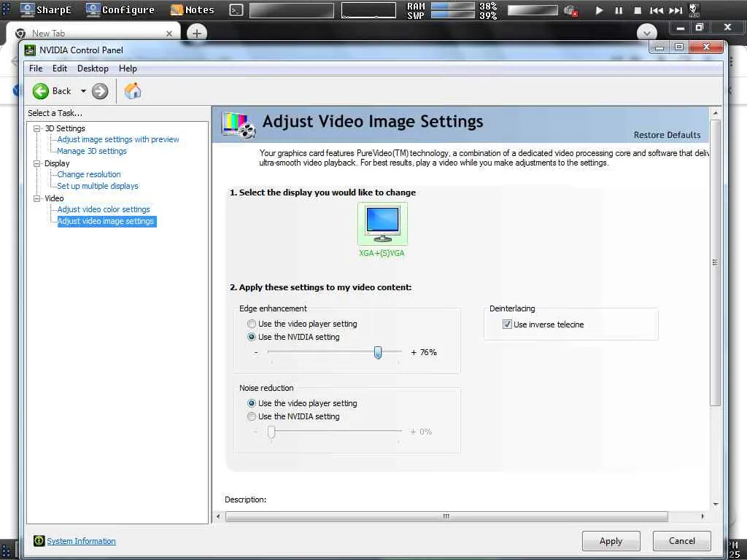747x560 pixels.
Task: Collapse the 3D Settings tree node
Action: click(x=36, y=128)
